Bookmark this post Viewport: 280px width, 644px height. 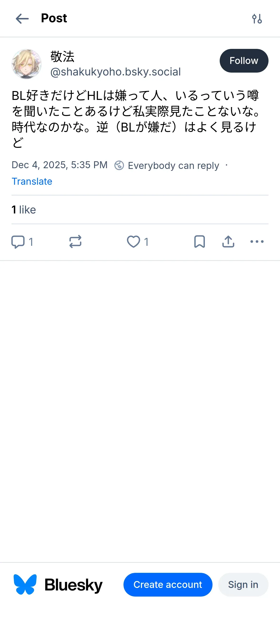click(199, 242)
